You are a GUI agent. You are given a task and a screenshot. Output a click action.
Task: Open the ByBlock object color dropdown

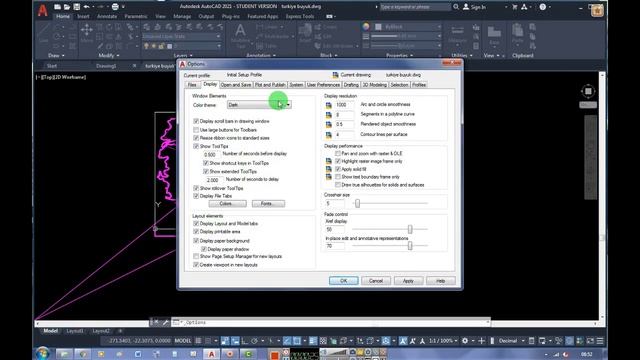pos(408,27)
